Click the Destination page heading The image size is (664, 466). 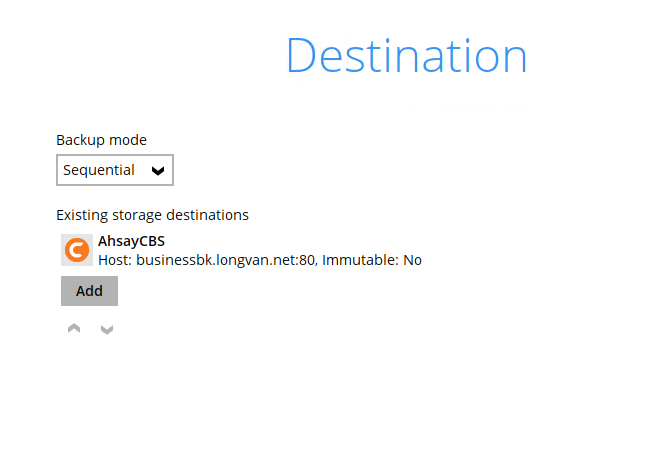tap(407, 55)
